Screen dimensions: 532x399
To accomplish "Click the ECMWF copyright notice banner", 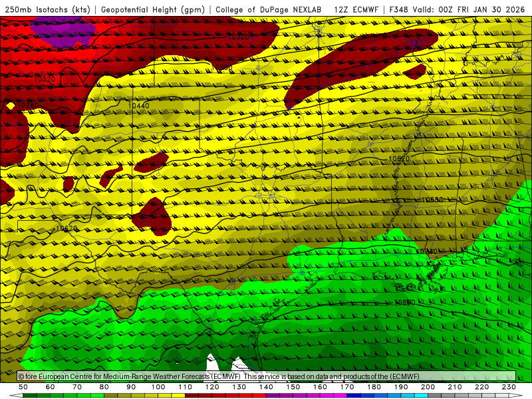I will (x=267, y=376).
